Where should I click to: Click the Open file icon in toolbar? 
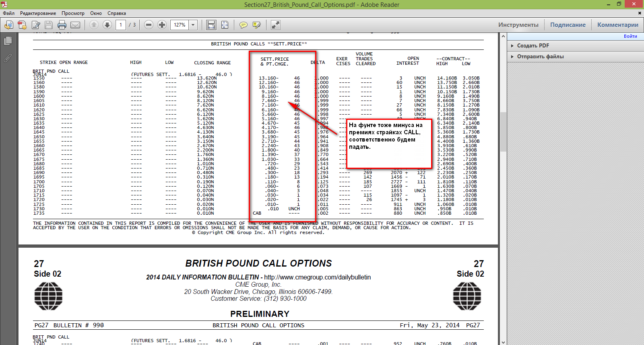point(8,25)
